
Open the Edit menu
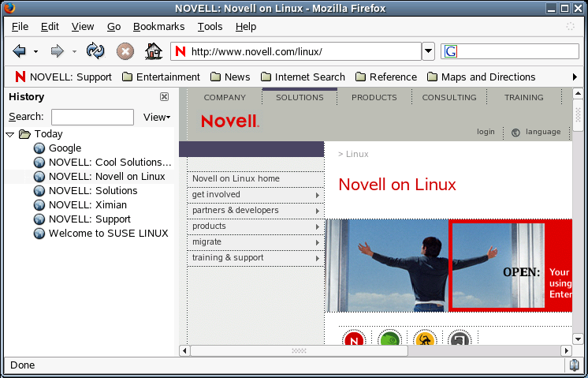click(50, 27)
